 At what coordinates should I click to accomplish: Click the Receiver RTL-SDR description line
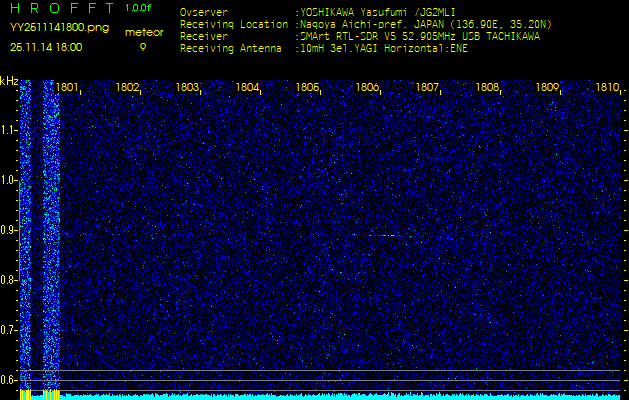coord(420,36)
